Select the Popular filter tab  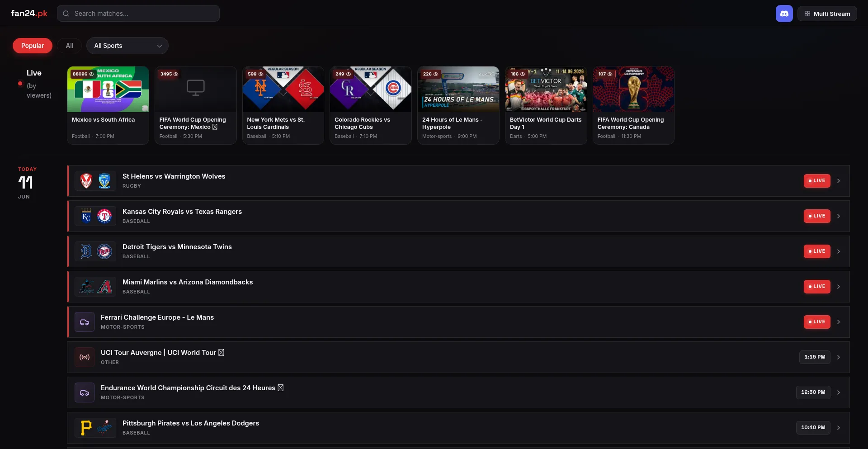(x=33, y=46)
